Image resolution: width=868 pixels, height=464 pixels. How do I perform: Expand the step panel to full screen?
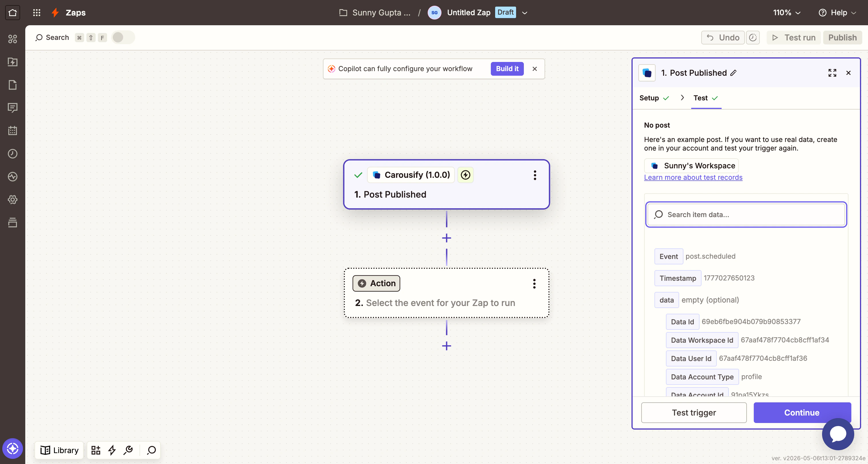click(832, 73)
